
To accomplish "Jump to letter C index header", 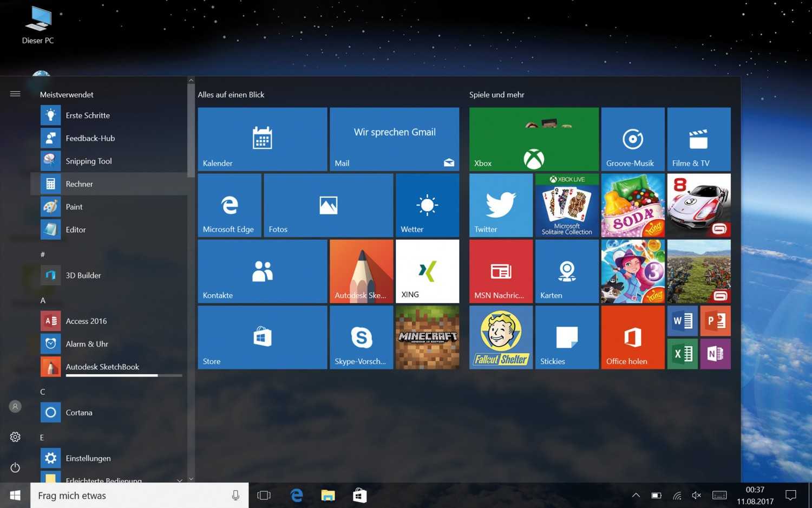I will tap(43, 392).
